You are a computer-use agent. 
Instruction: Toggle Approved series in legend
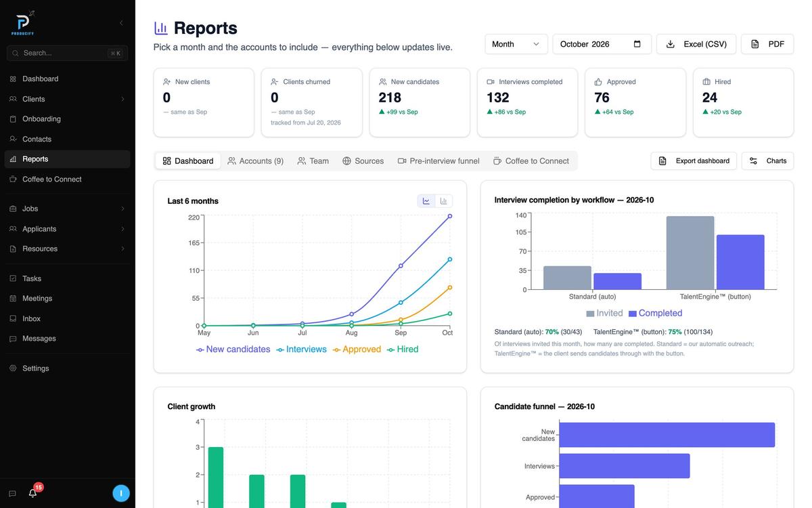tap(357, 350)
